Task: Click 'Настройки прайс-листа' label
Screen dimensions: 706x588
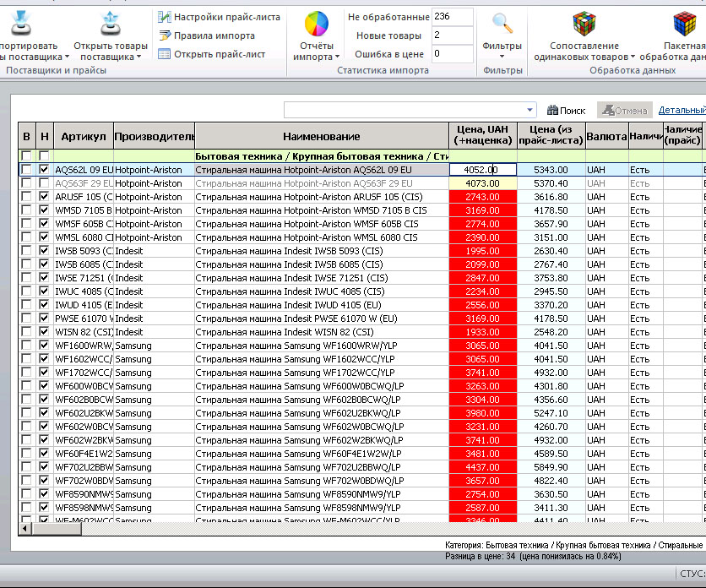Action: 227,17
